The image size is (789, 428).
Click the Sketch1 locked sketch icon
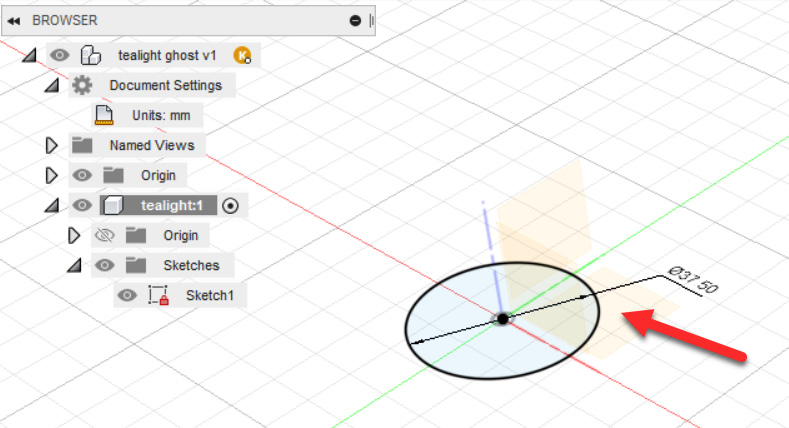[159, 295]
